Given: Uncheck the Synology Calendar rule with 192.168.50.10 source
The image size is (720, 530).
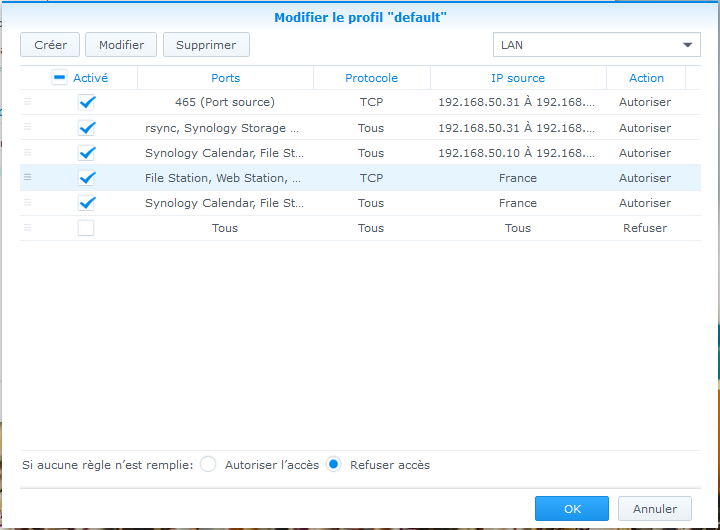Looking at the screenshot, I should pos(86,153).
